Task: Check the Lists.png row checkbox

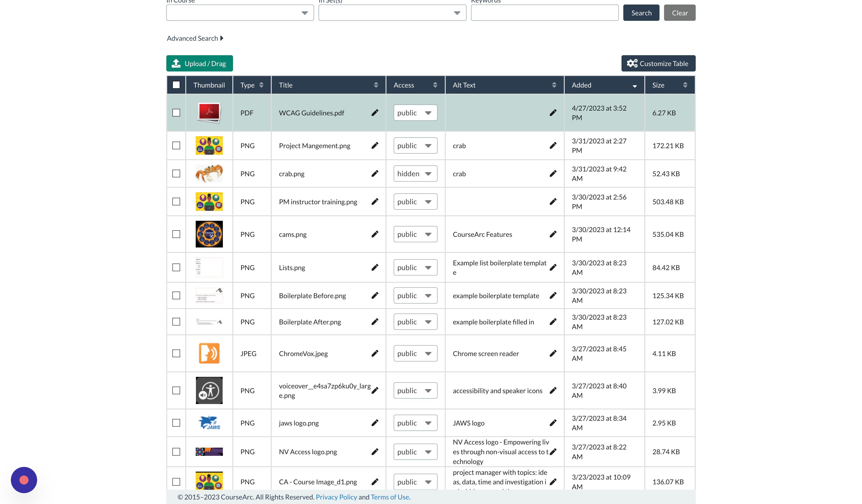Action: [176, 267]
